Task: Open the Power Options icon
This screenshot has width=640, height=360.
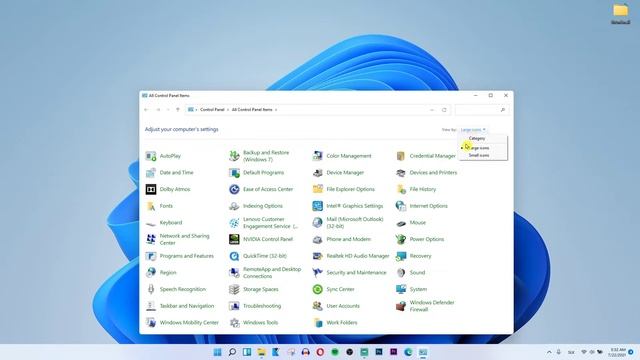Action: pos(401,239)
